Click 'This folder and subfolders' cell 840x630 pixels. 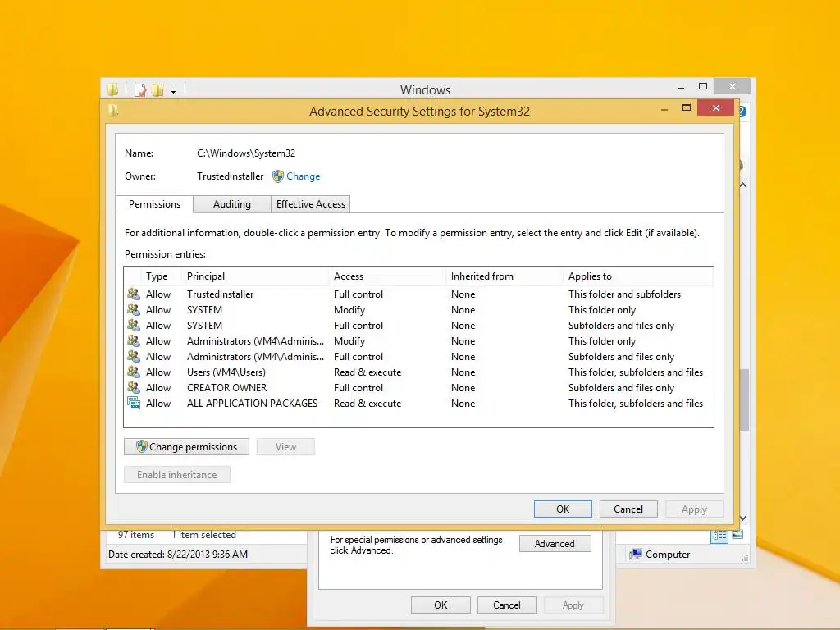click(x=624, y=294)
